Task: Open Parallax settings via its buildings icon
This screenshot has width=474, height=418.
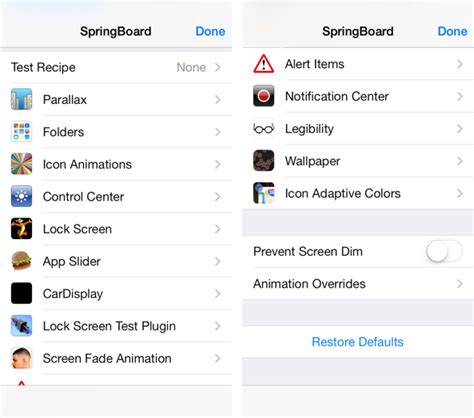Action: pos(21,99)
